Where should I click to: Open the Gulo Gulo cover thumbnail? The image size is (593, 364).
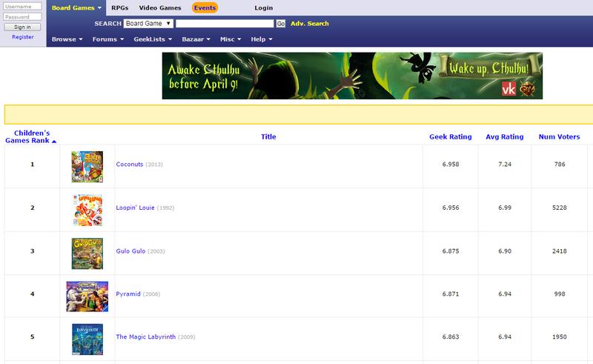pos(87,253)
